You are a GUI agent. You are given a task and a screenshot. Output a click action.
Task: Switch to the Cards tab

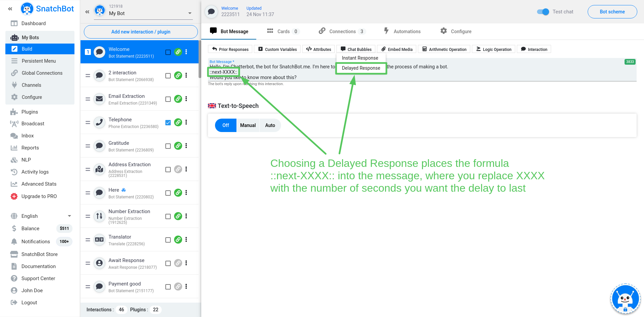pos(283,31)
